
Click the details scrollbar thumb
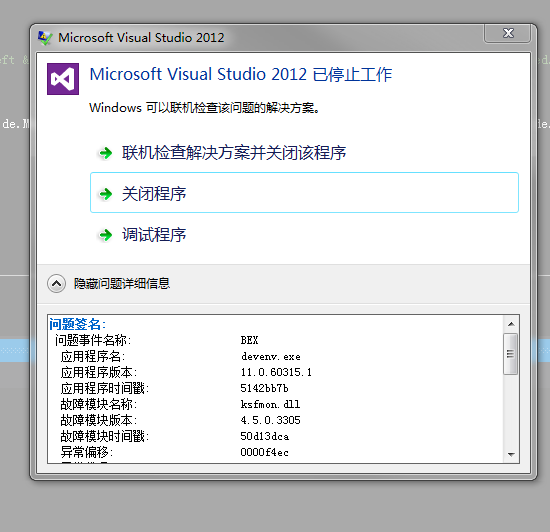[x=511, y=354]
